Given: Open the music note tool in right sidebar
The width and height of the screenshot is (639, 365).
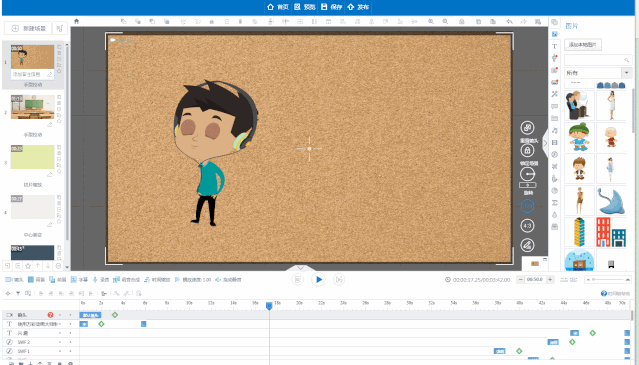Looking at the screenshot, I should click(x=555, y=130).
